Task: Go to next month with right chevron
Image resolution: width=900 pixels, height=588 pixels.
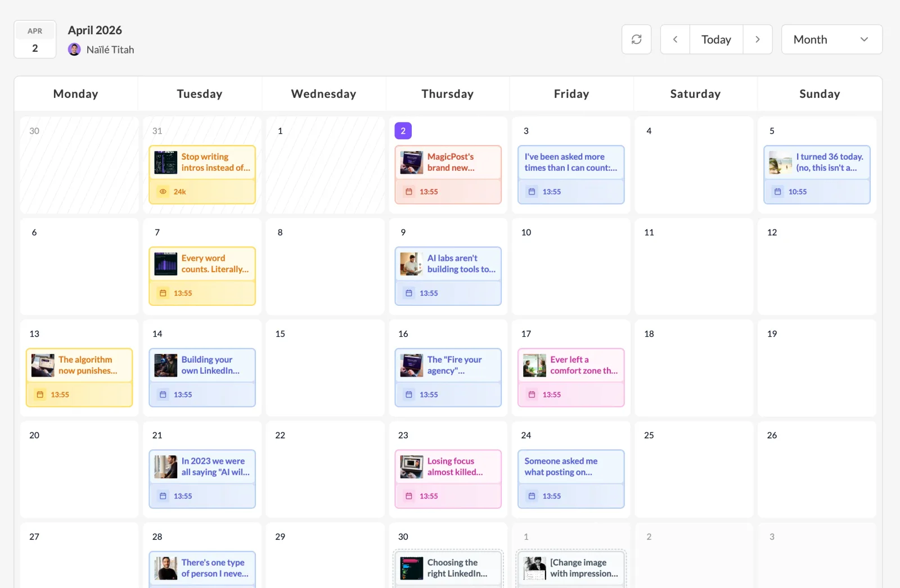Action: click(757, 39)
